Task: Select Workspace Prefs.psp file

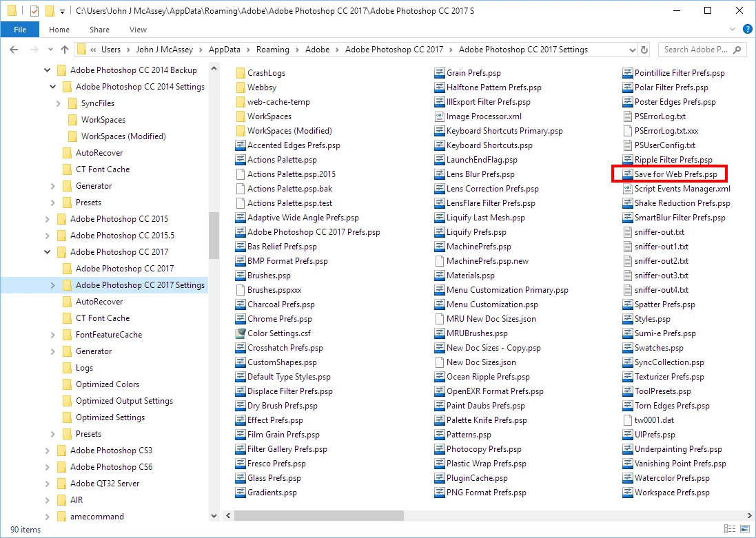Action: (x=665, y=493)
